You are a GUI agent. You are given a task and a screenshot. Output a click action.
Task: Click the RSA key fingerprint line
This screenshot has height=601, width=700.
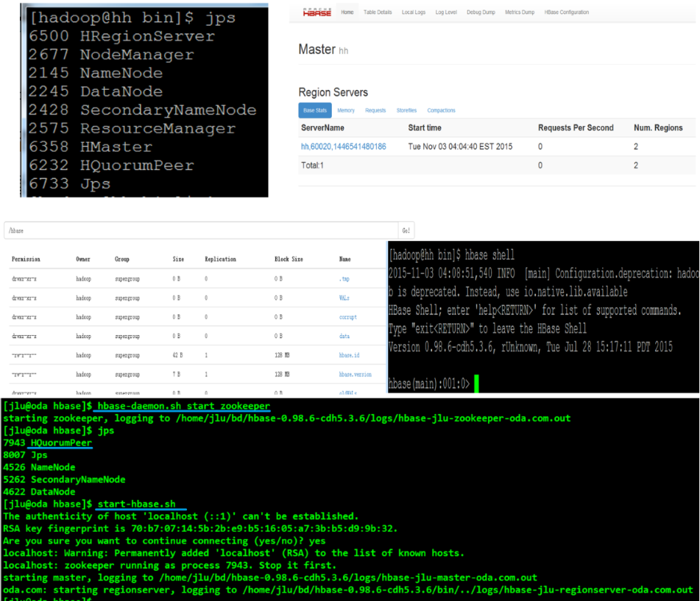(x=200, y=529)
